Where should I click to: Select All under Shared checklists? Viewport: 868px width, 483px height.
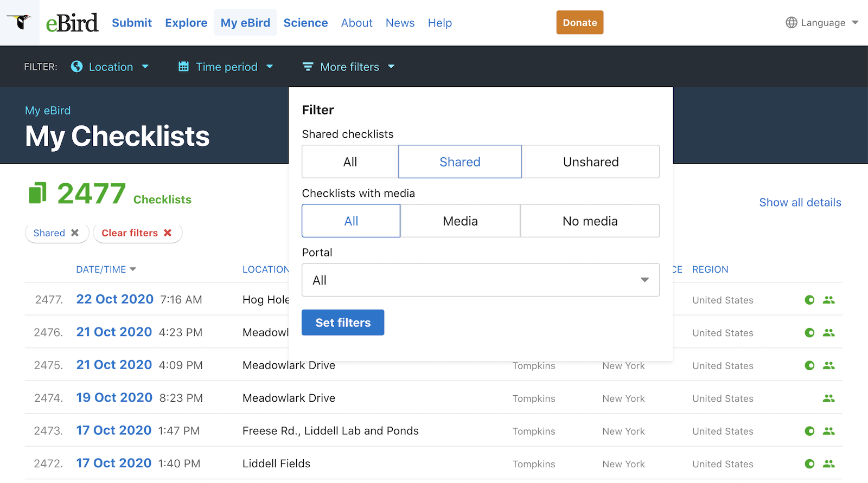[350, 162]
